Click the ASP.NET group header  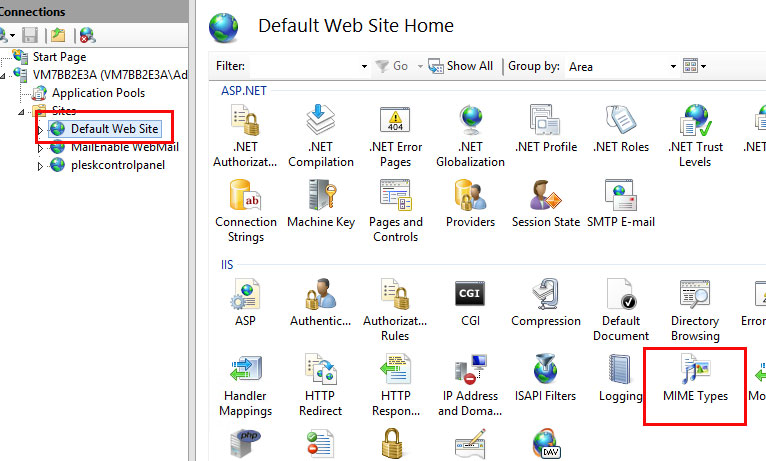coord(244,91)
